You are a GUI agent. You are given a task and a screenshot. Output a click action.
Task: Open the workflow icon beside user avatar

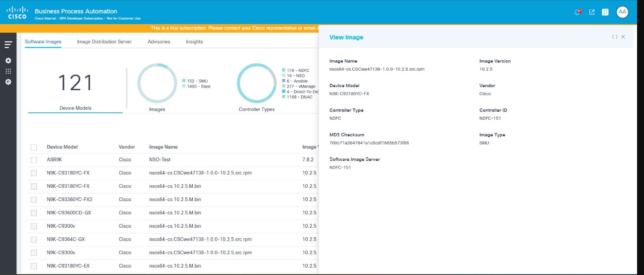[605, 12]
